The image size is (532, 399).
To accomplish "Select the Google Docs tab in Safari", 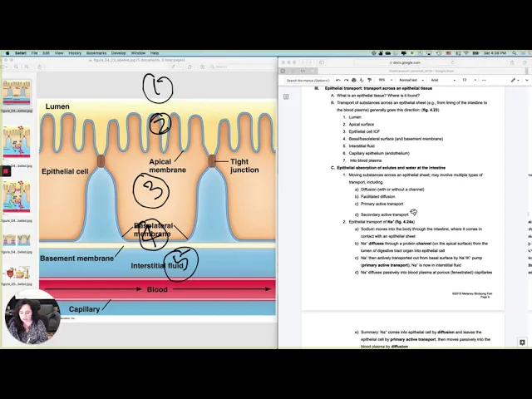I will tap(421, 71).
